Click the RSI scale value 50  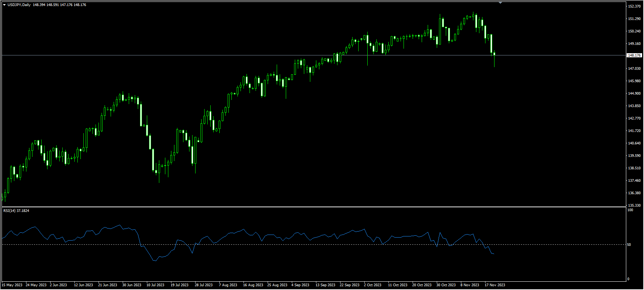(629, 245)
